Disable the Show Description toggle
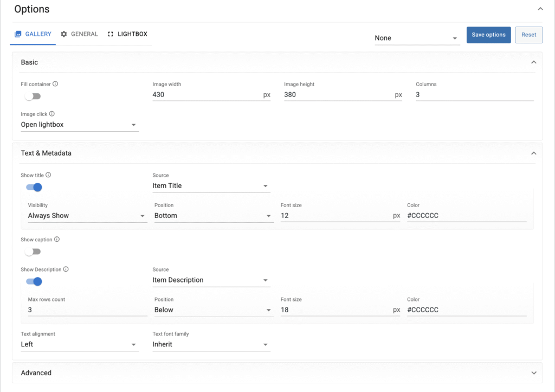The height and width of the screenshot is (392, 555). point(34,281)
